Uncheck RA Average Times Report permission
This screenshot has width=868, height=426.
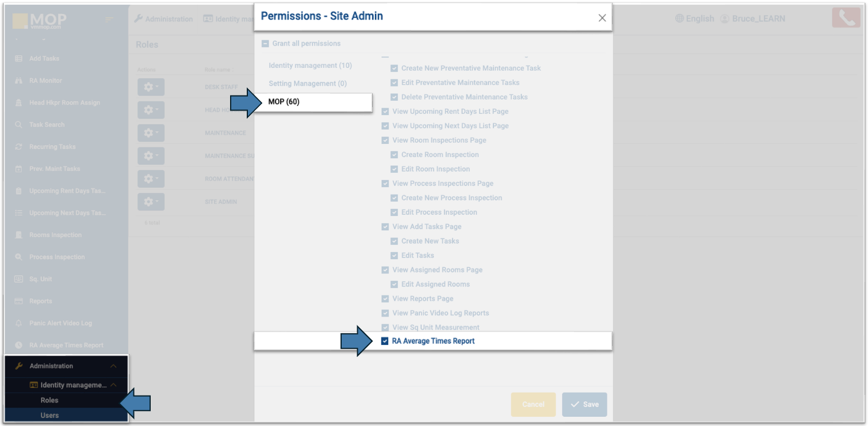(x=385, y=341)
